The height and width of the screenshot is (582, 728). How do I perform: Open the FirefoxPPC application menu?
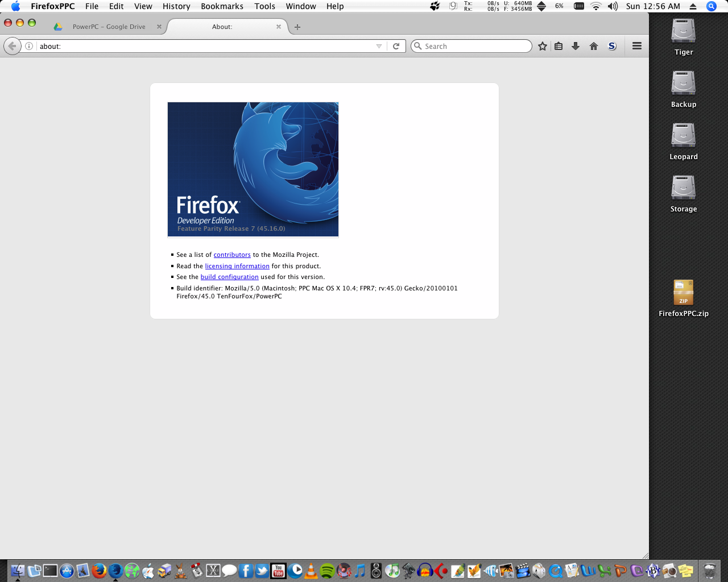tap(53, 6)
